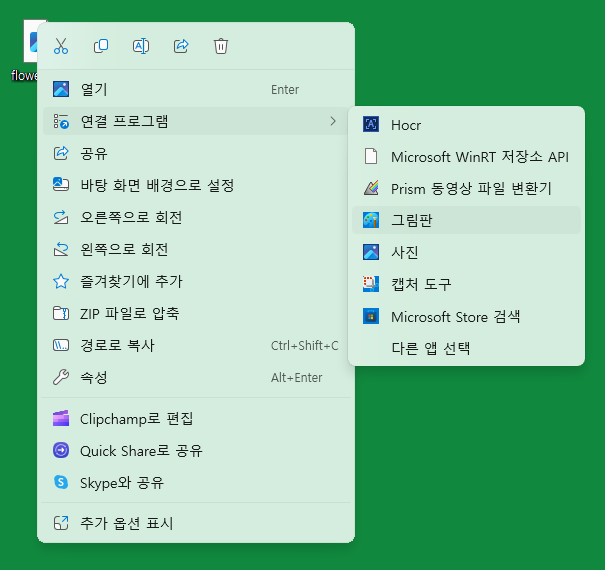Viewport: 605px width, 570px height.
Task: Click the share icon beside 공유
Action: point(61,153)
